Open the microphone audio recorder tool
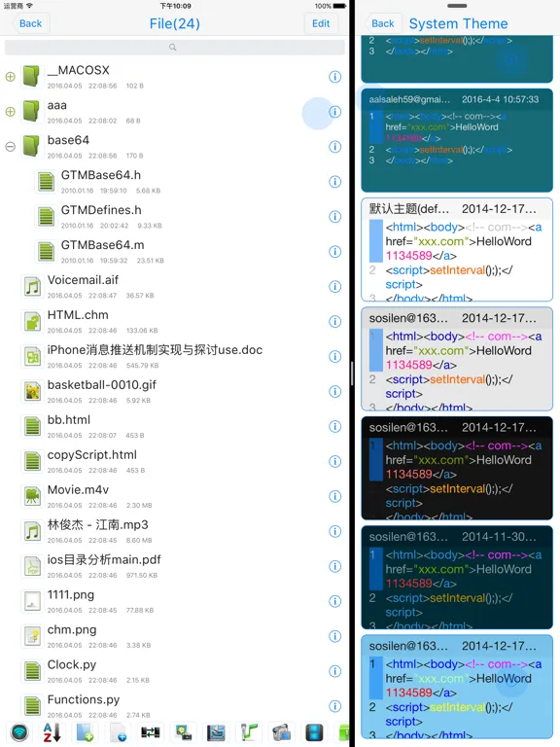The height and width of the screenshot is (747, 560). [249, 732]
